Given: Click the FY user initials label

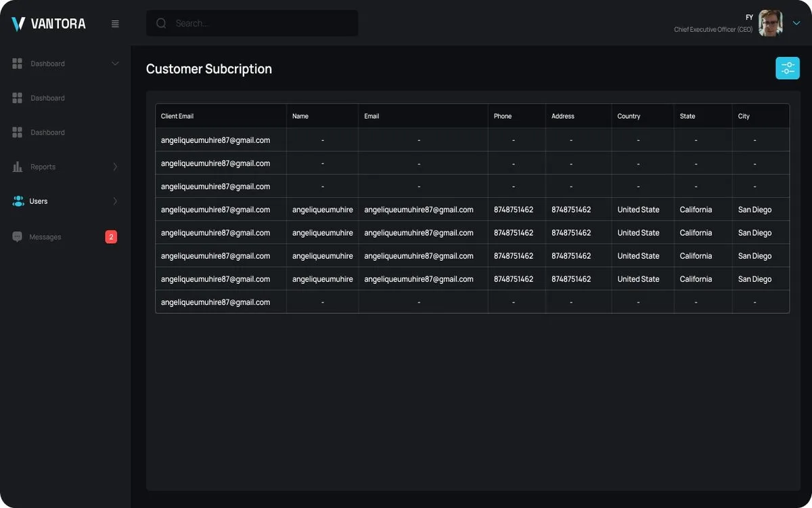Looking at the screenshot, I should pos(749,17).
